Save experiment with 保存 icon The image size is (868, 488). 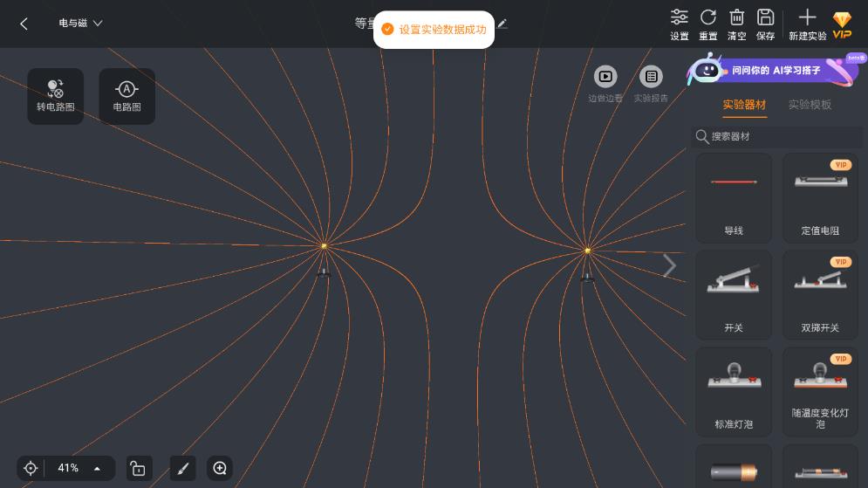[765, 24]
